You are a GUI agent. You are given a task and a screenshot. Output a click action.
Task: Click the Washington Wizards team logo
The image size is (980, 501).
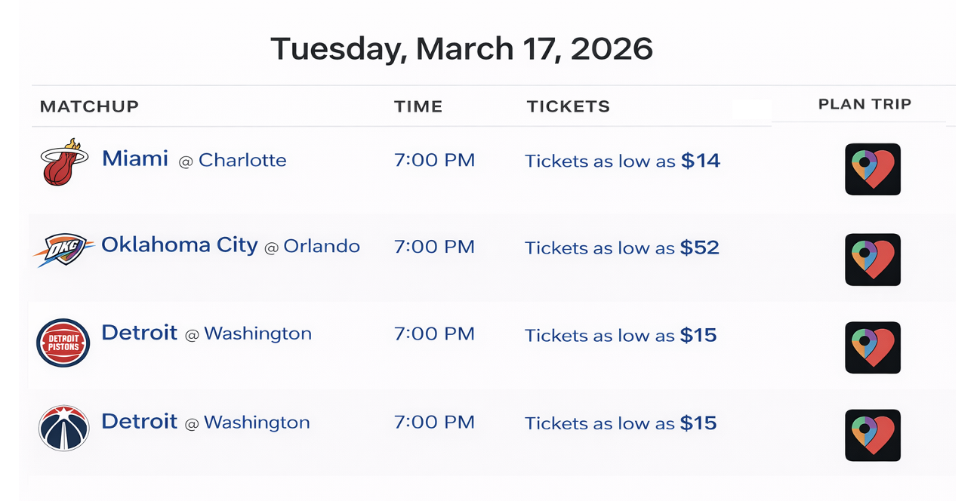pos(64,429)
